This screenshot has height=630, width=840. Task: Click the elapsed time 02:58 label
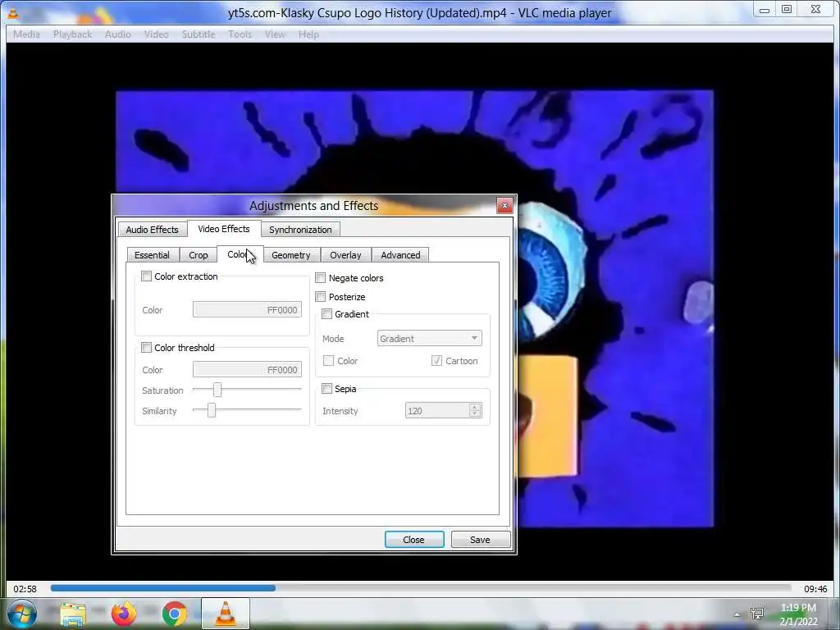point(25,589)
